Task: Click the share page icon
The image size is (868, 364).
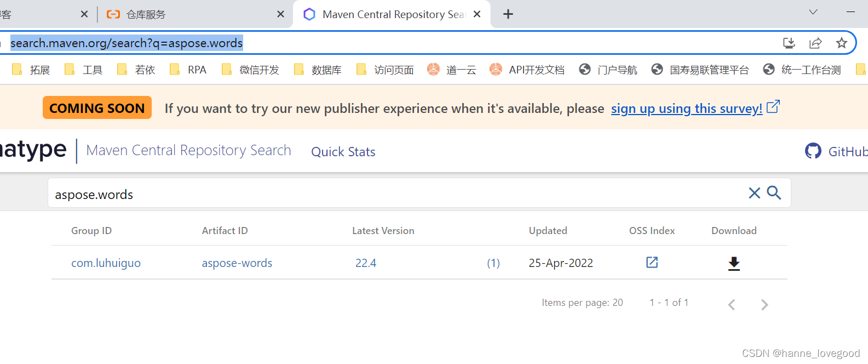Action: [x=815, y=43]
